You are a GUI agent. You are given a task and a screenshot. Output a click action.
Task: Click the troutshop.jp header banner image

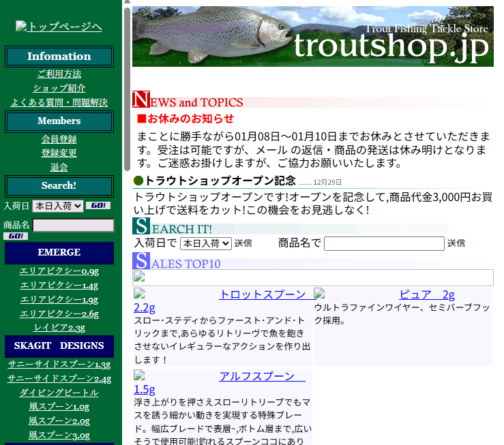(x=313, y=37)
